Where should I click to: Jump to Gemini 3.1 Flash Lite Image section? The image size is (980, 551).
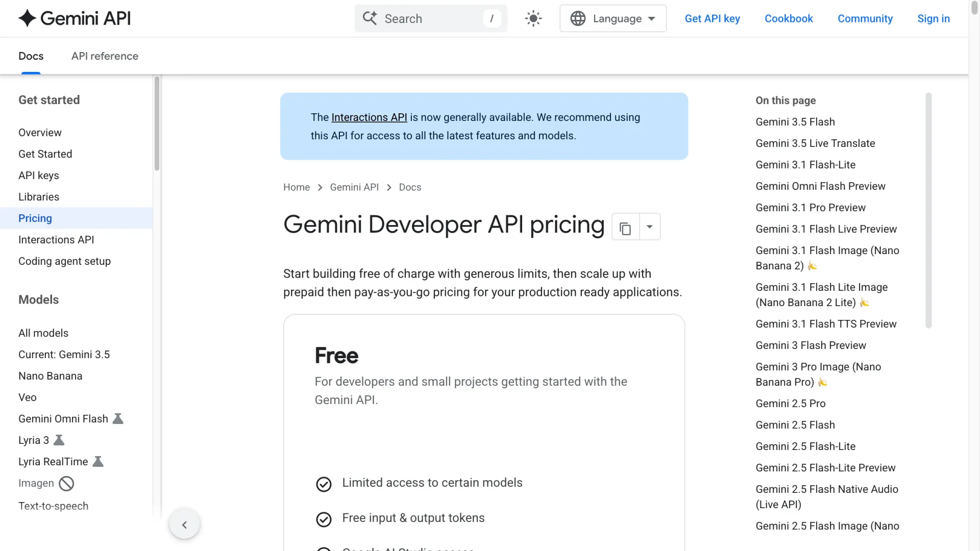[821, 295]
